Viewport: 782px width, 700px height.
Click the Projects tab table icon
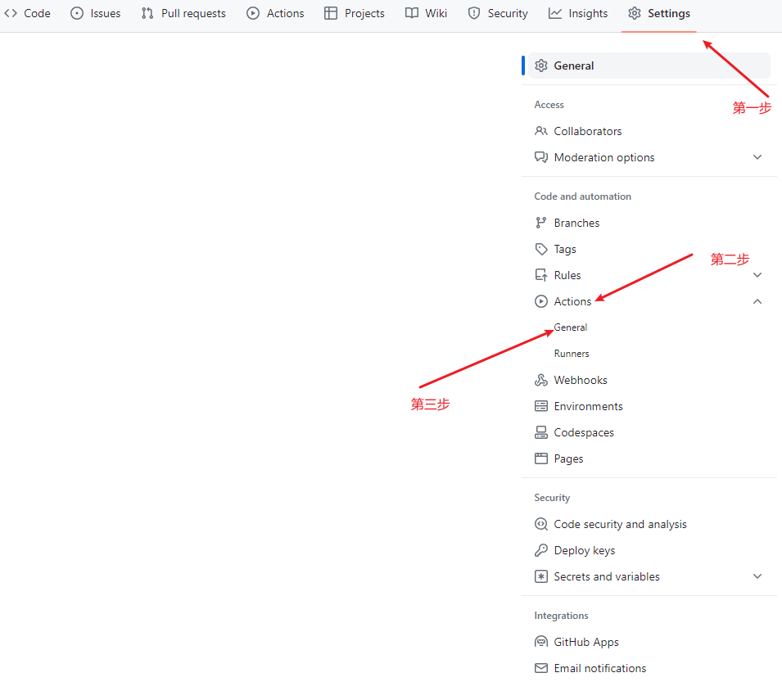(331, 13)
